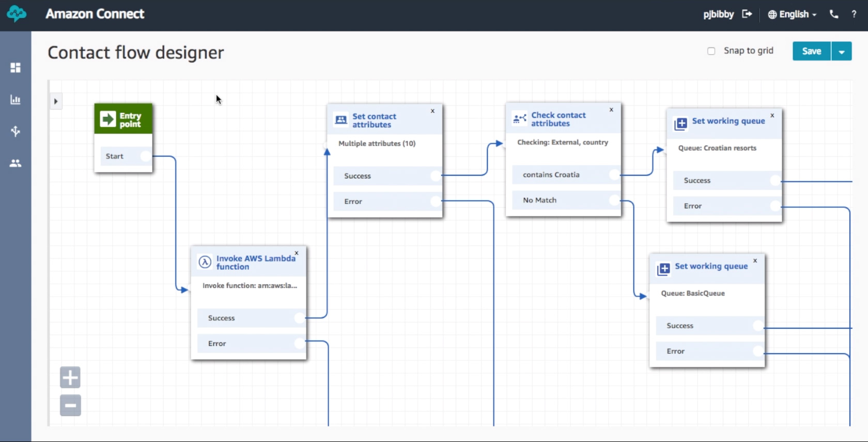The width and height of the screenshot is (868, 442).
Task: Remove the BasicQueue Set working queue block
Action: (755, 261)
